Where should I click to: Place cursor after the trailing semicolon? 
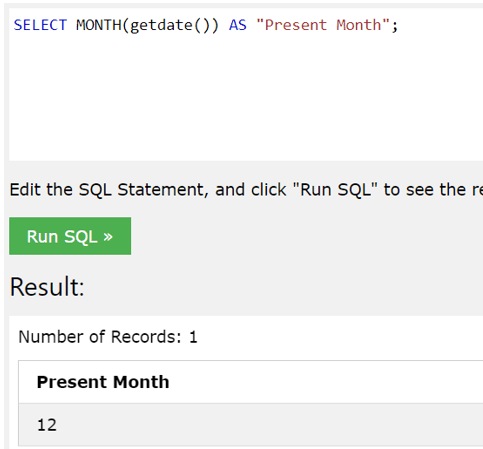click(399, 25)
